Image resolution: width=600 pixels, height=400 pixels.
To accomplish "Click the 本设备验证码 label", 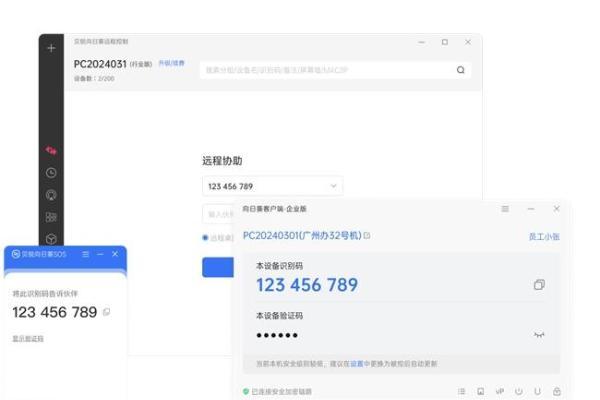I will pos(279,316).
